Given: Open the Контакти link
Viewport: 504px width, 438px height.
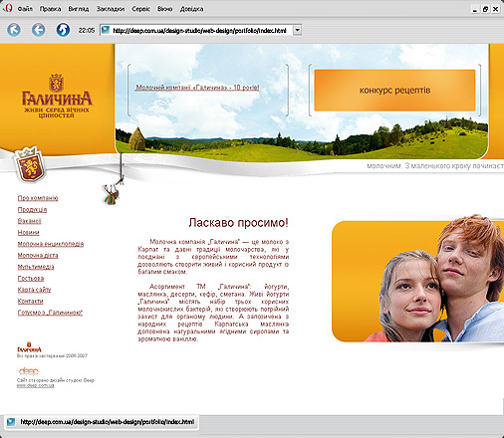Looking at the screenshot, I should (30, 301).
